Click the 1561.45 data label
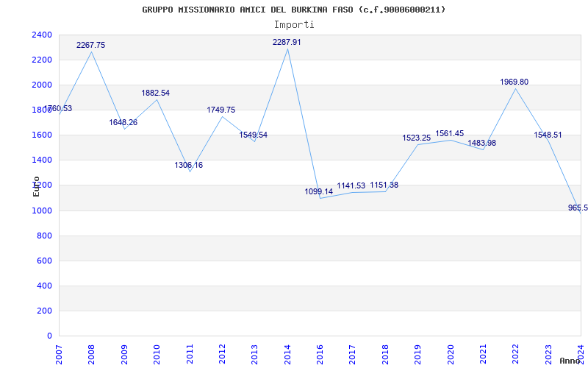 [x=449, y=134]
